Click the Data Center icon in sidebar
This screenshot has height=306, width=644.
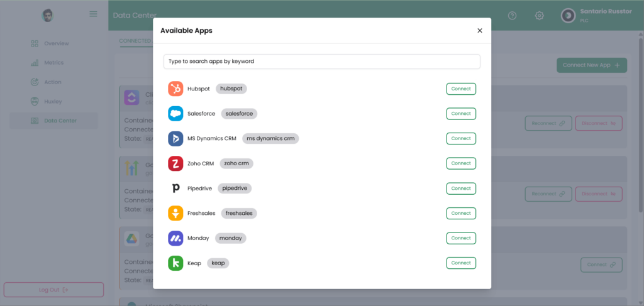[x=35, y=121]
